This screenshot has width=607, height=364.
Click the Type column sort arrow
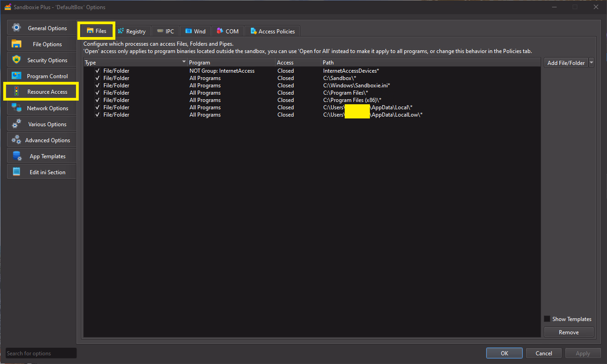point(184,62)
